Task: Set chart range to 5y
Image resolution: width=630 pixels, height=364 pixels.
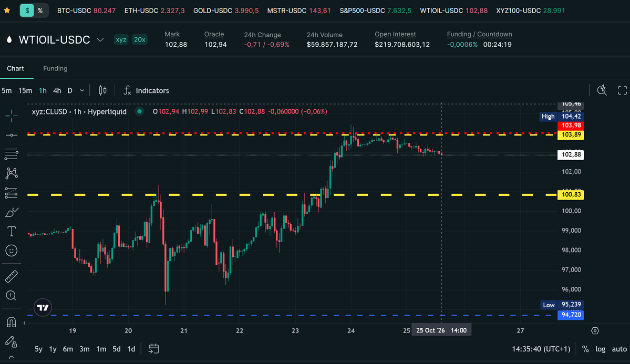Action: (38, 349)
